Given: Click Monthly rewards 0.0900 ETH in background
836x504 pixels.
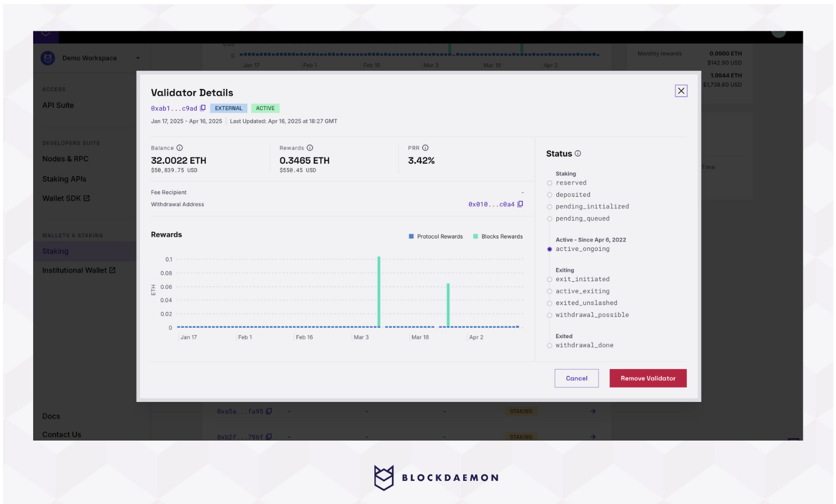Looking at the screenshot, I should (725, 53).
